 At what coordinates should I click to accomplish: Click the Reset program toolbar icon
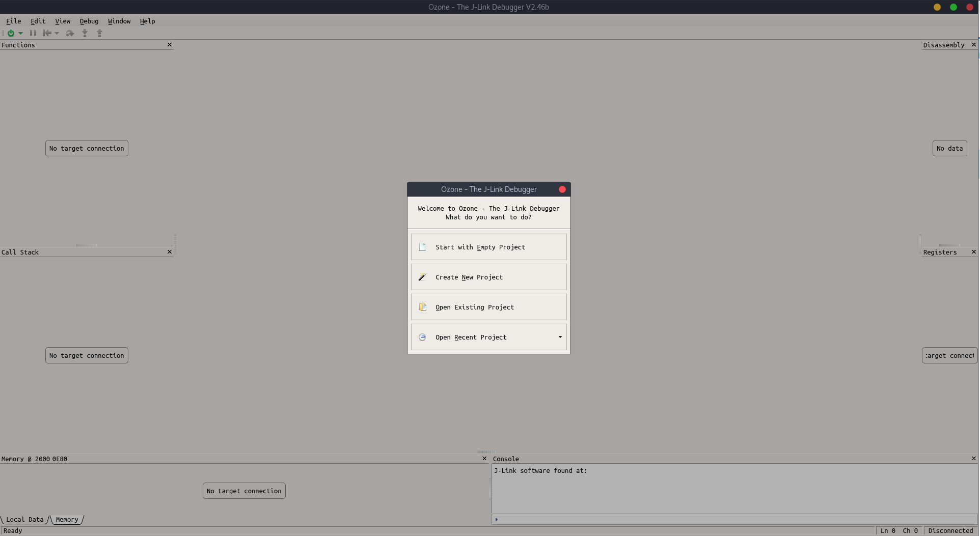click(x=47, y=33)
